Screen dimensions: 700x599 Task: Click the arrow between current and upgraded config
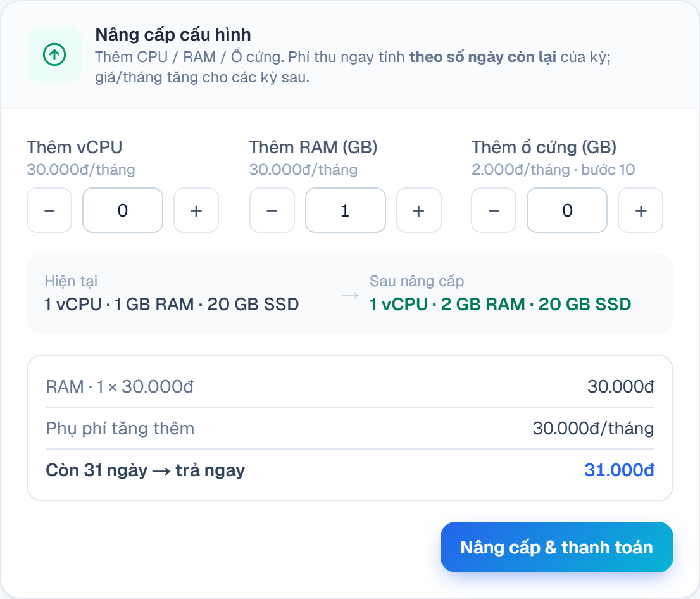coord(350,295)
